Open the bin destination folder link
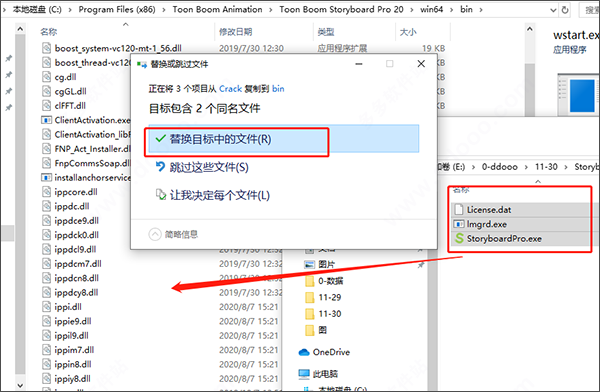The image size is (600, 392). (278, 89)
